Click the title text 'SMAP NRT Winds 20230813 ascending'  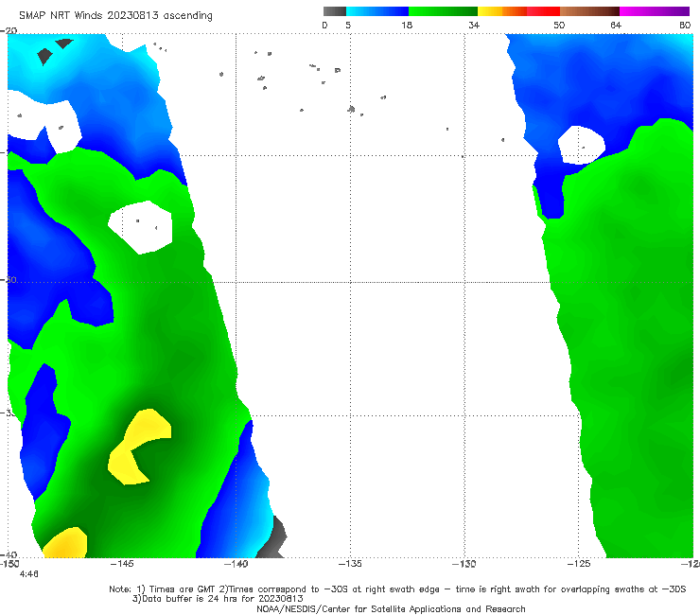click(115, 15)
